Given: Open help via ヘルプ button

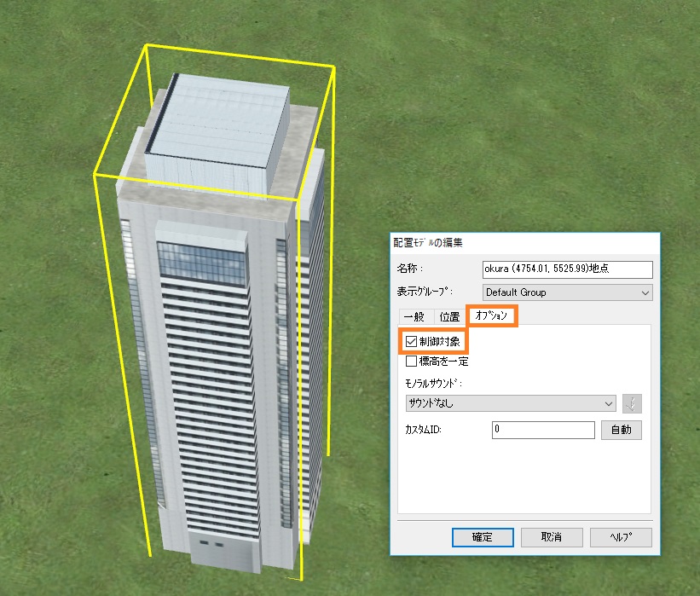Looking at the screenshot, I should 621,537.
